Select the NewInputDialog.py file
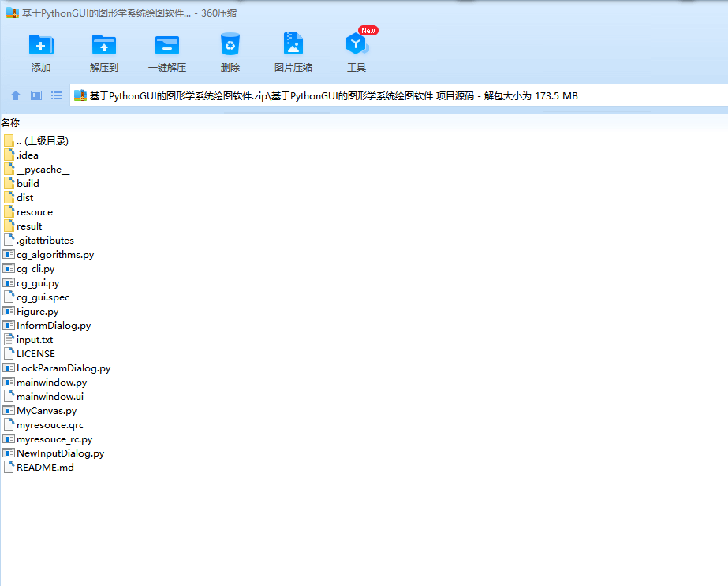The image size is (728, 586). point(54,453)
